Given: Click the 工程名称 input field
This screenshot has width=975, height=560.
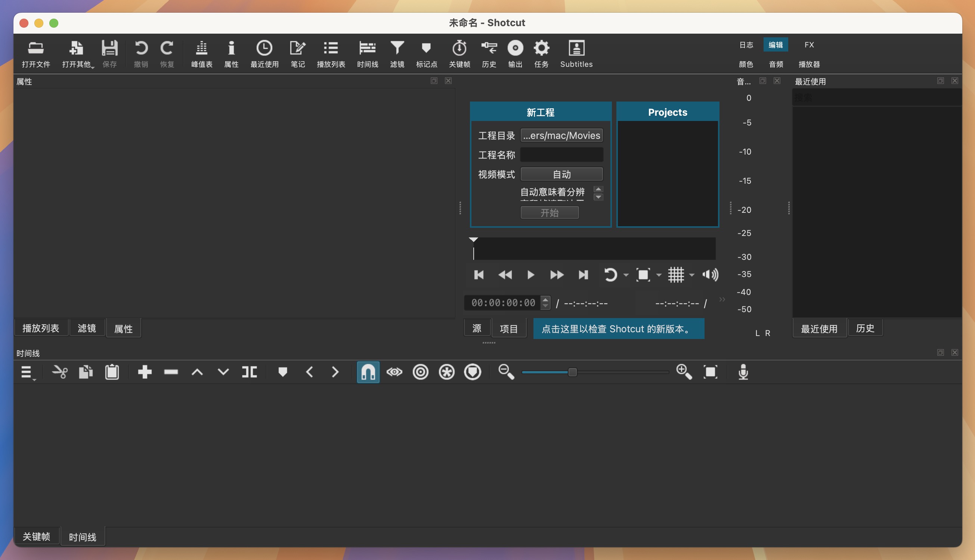Looking at the screenshot, I should click(x=562, y=155).
